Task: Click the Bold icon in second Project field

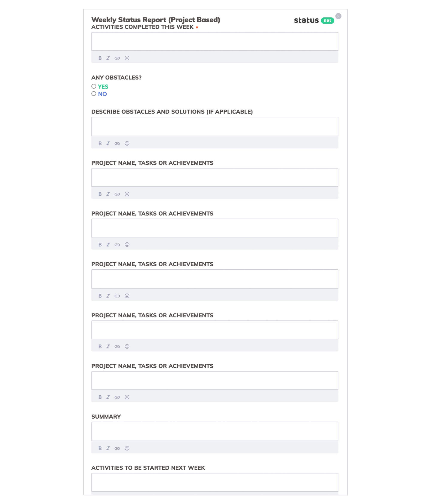Action: click(x=100, y=244)
